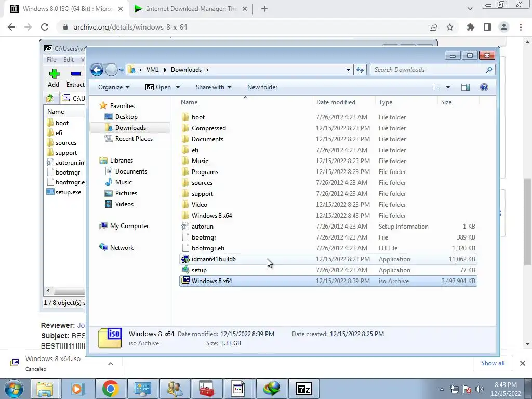Click the up-folder icon in 7-Zip
The height and width of the screenshot is (399, 532).
[50, 98]
